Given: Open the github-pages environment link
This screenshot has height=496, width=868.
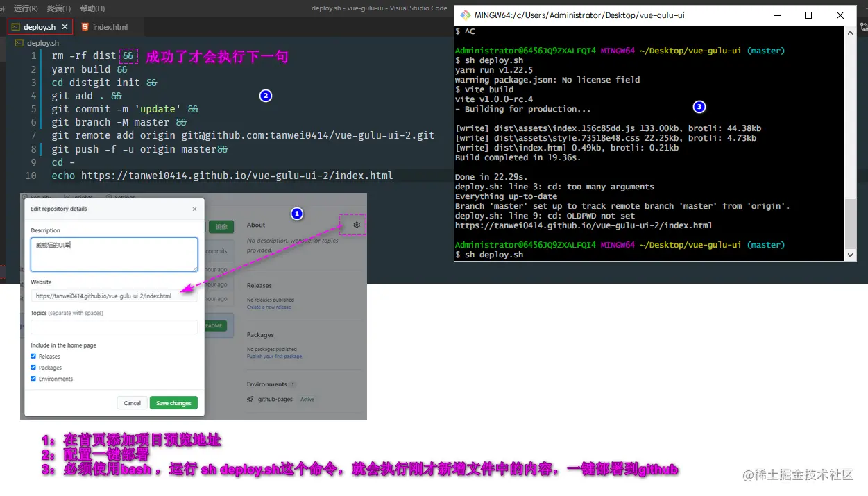Looking at the screenshot, I should (x=275, y=400).
